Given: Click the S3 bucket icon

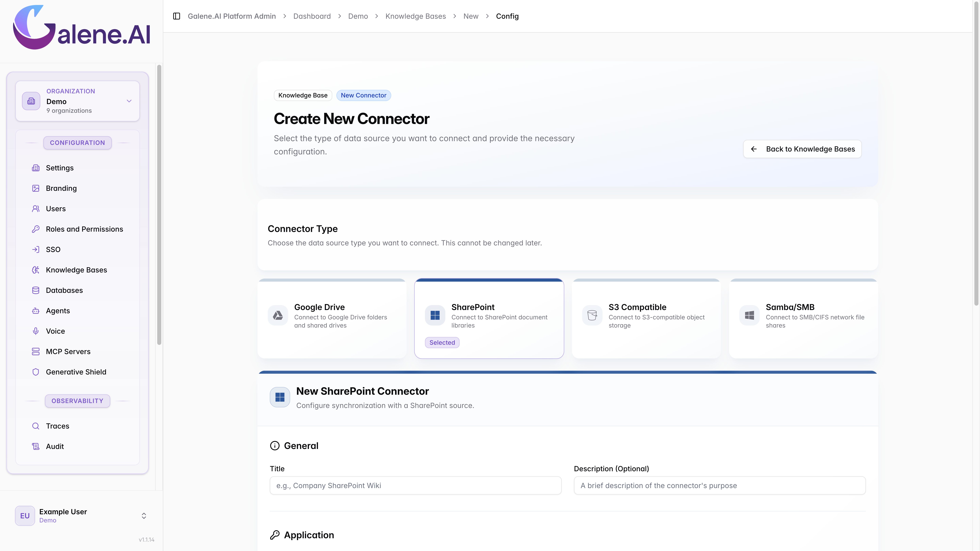Looking at the screenshot, I should point(592,315).
